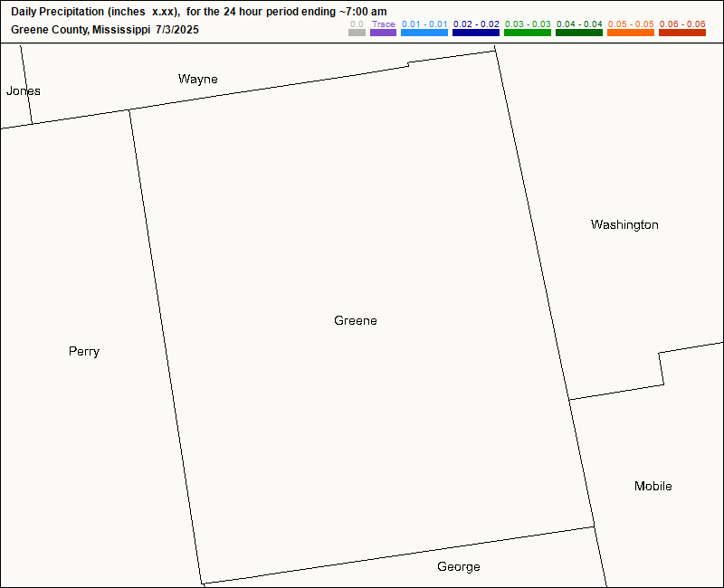Image resolution: width=724 pixels, height=588 pixels.
Task: Click the Jones county label
Action: pos(24,91)
